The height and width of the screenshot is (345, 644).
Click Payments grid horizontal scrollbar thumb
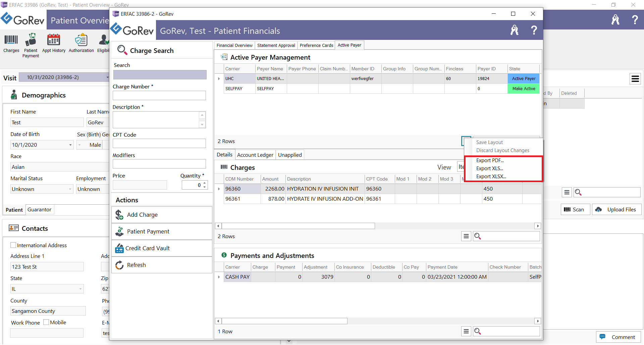[284, 321]
